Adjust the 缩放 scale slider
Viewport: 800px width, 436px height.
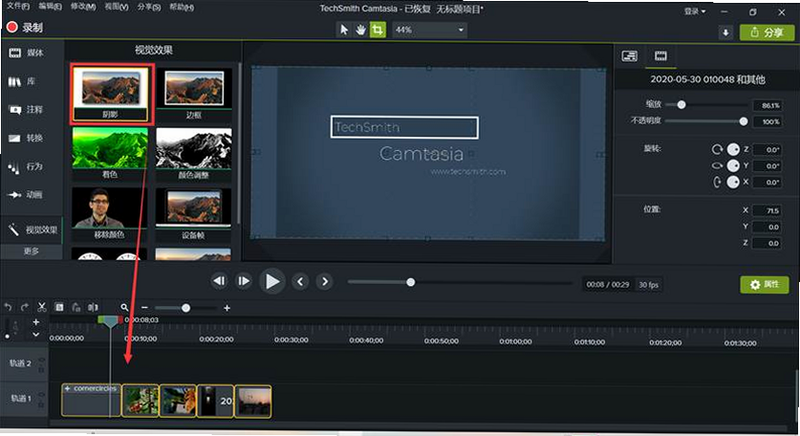click(681, 105)
